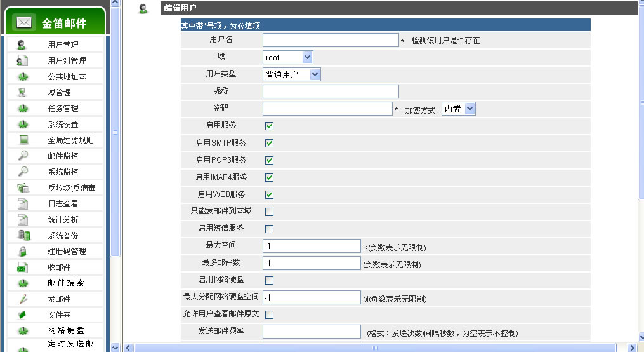This screenshot has height=352, width=644.
Task: Open the 域 dropdown showing root
Action: pyautogui.click(x=288, y=58)
